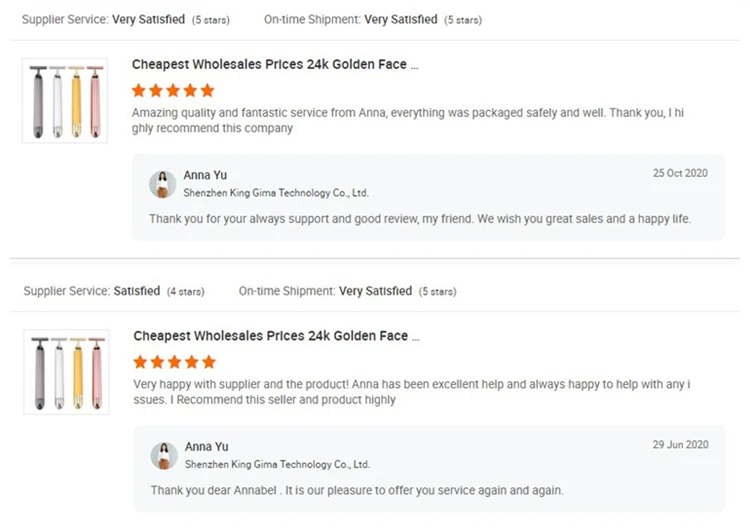
Task: Open the second review's product thumbnail
Action: click(x=66, y=371)
